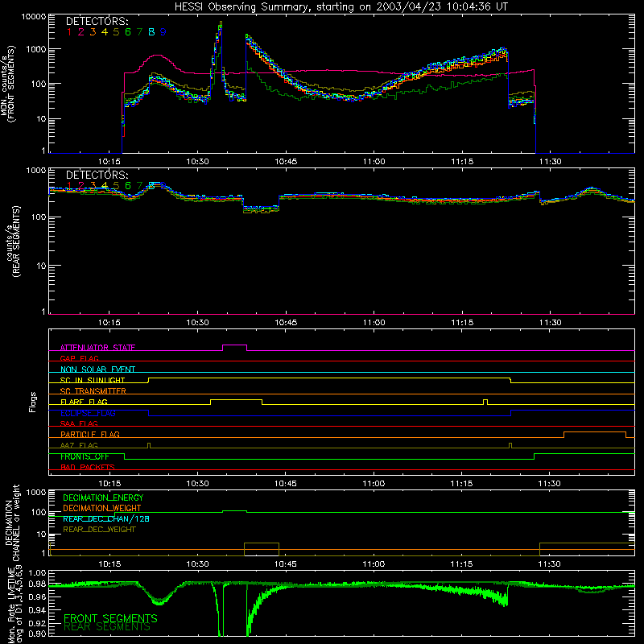The width and height of the screenshot is (644, 644).
Task: Click the 11:00 time tick under the Flags plot
Action: (x=374, y=484)
